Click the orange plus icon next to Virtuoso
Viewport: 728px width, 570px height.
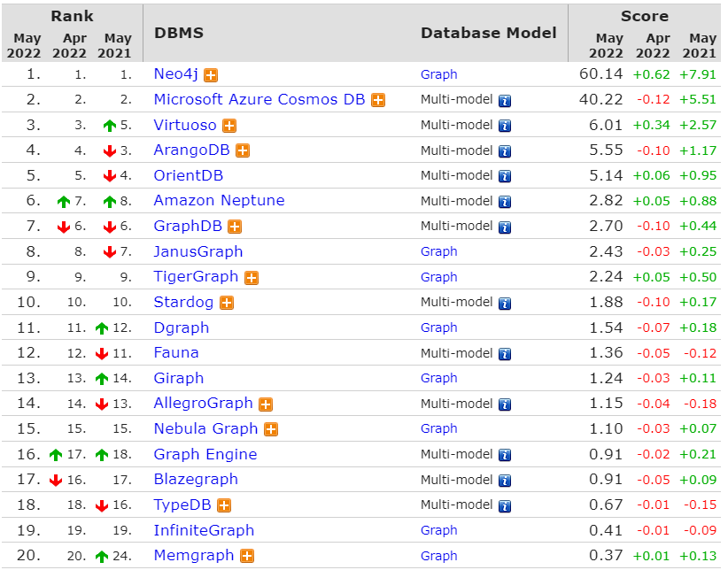(x=229, y=126)
